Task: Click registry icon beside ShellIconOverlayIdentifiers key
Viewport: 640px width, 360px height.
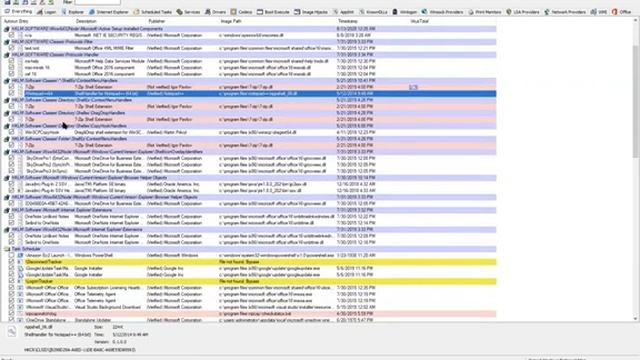Action: pos(7,152)
